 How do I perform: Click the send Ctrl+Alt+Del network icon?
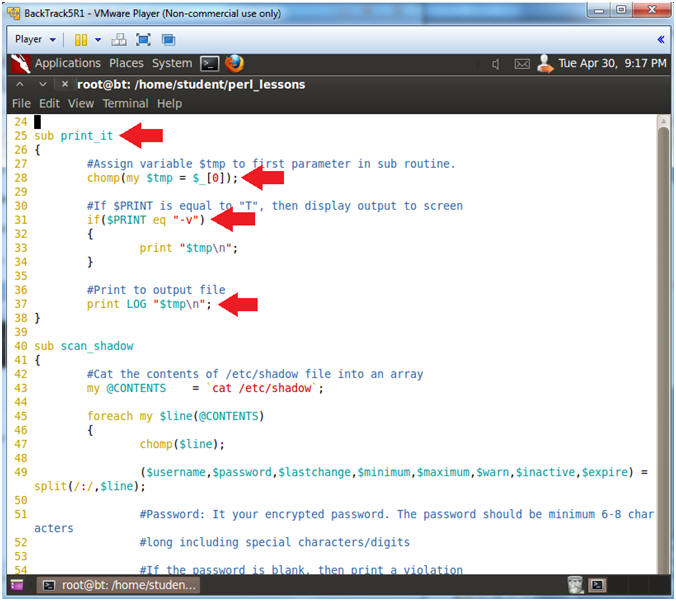pyautogui.click(x=119, y=40)
